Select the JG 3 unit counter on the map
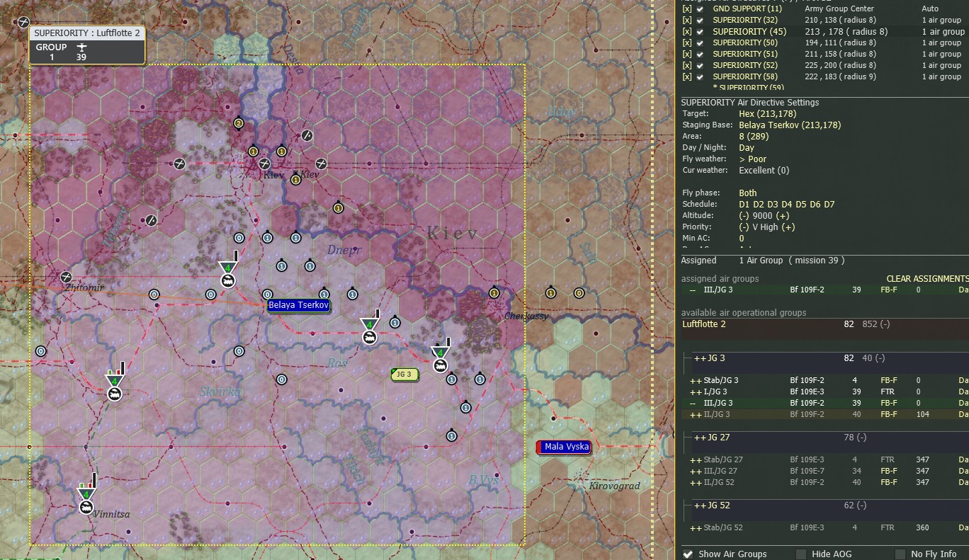 (404, 375)
